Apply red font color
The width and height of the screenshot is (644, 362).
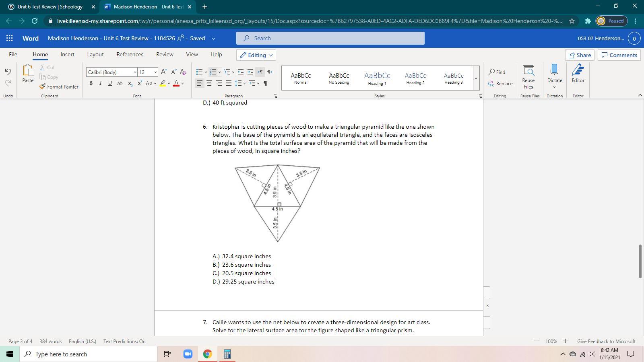(176, 83)
